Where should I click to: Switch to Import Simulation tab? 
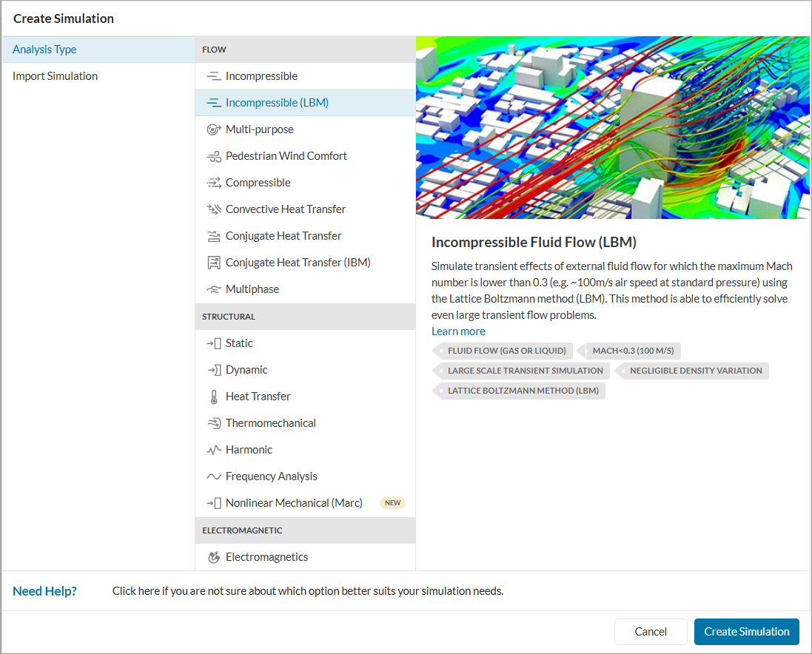(55, 76)
